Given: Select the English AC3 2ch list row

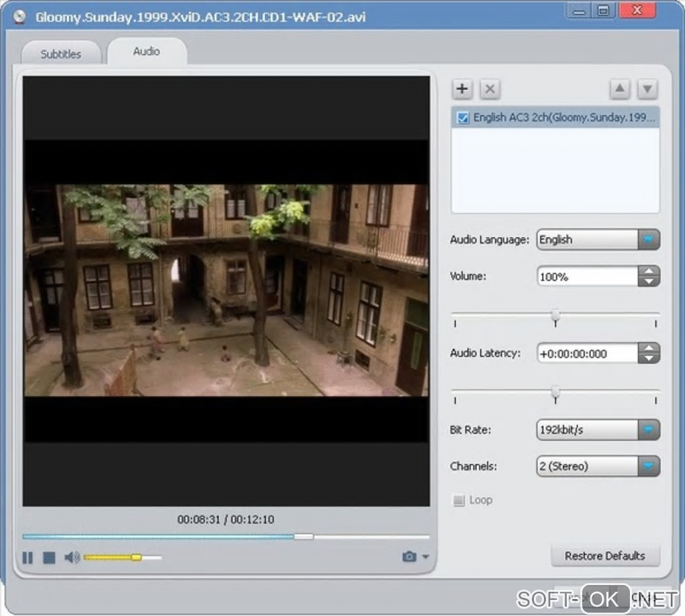Looking at the screenshot, I should pyautogui.click(x=555, y=118).
